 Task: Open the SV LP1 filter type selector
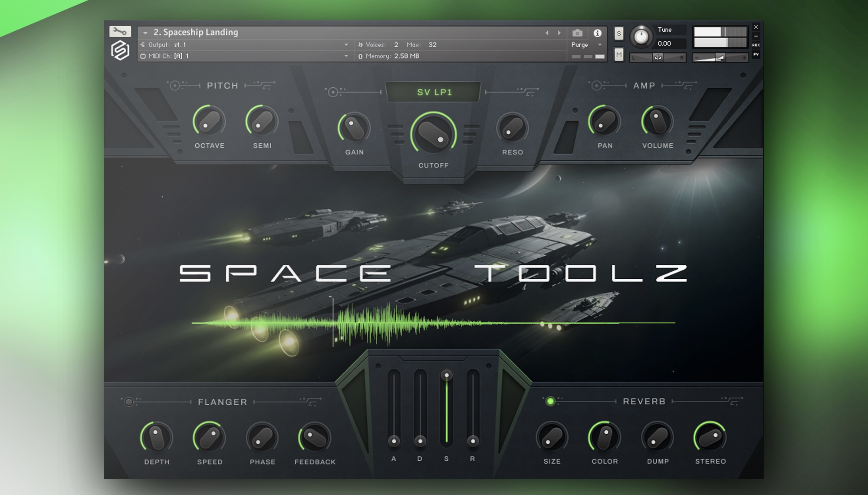coord(434,92)
